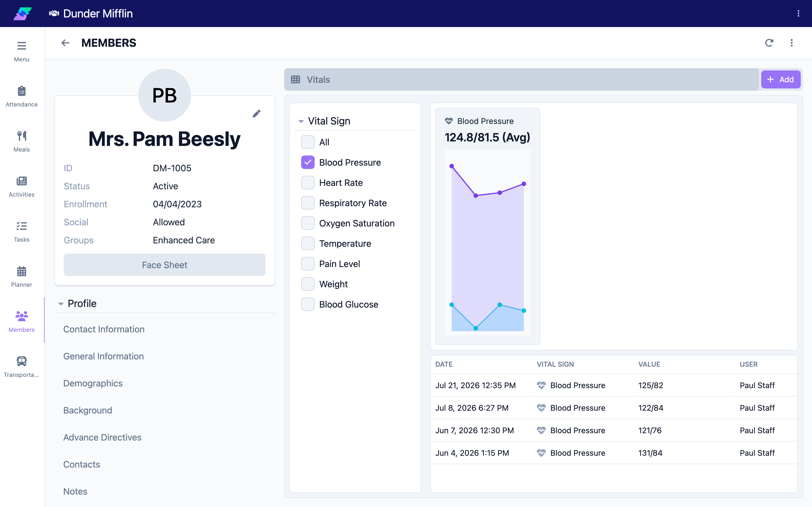
Task: Select the Jul 8, 2026 Blood Pressure row
Action: click(x=614, y=408)
